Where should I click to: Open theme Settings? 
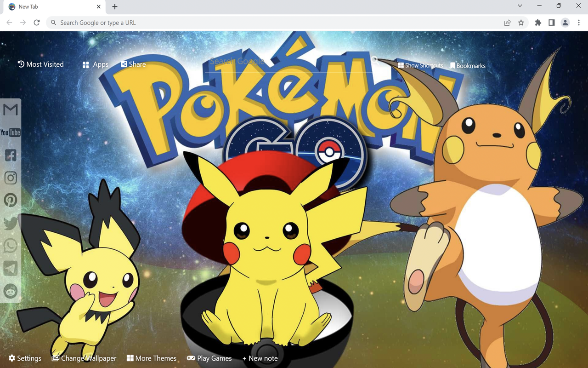click(x=25, y=358)
